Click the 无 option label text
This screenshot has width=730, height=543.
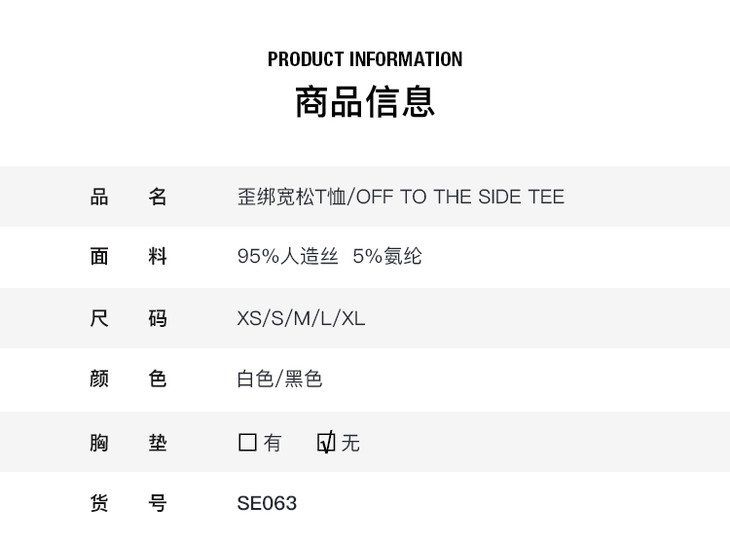[350, 443]
